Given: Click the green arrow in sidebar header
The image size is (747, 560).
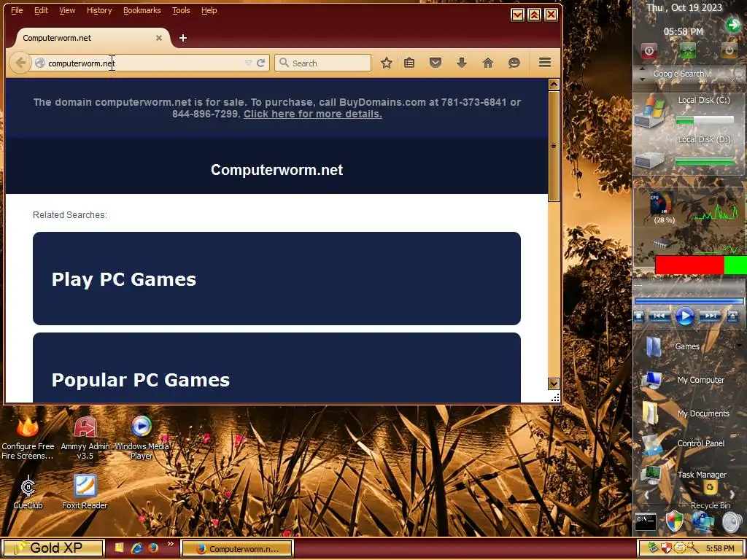Looking at the screenshot, I should tap(733, 25).
